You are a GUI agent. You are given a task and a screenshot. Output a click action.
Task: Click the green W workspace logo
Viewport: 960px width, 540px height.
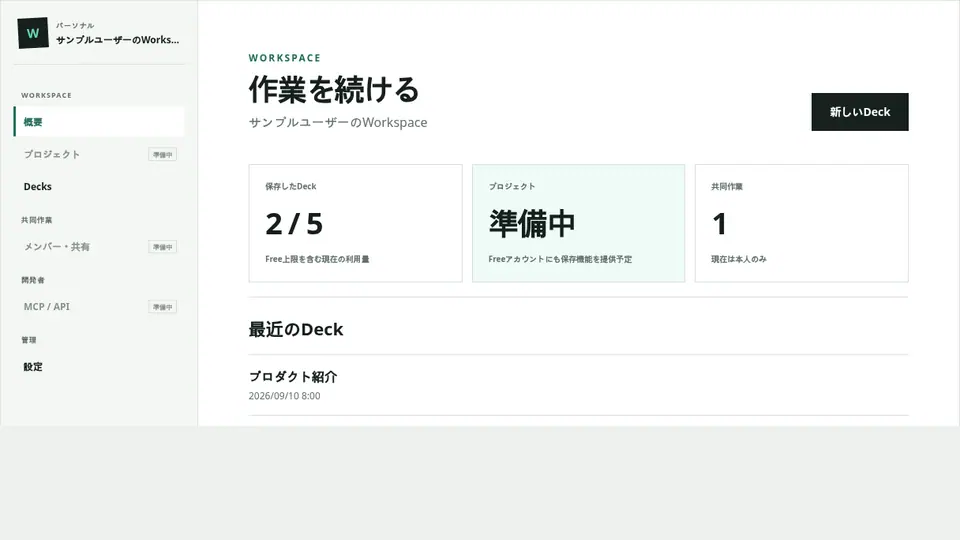(x=33, y=33)
